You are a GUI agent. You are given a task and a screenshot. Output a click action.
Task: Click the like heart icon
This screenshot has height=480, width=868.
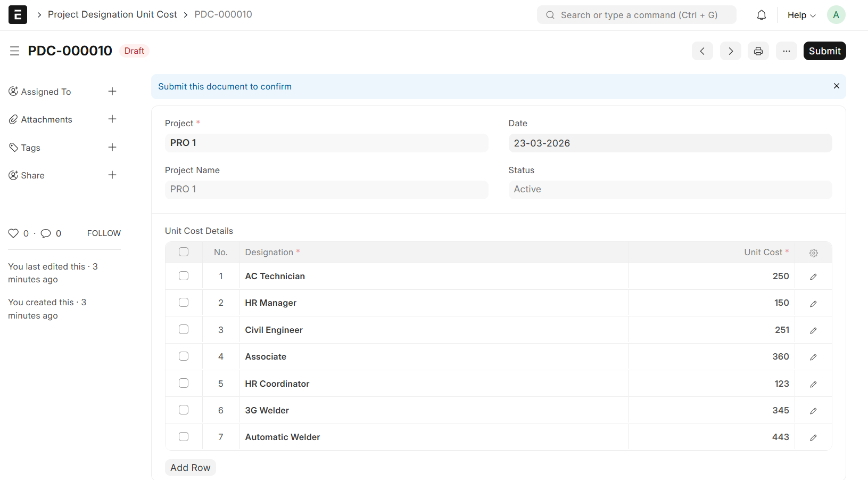pyautogui.click(x=13, y=233)
